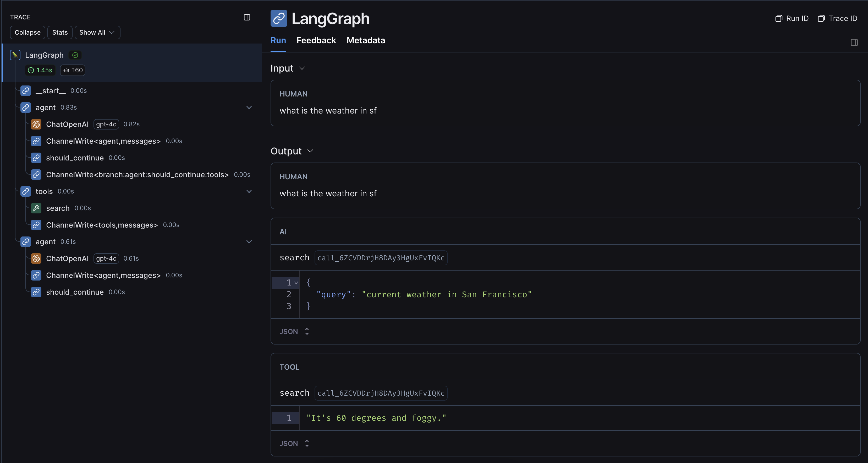The width and height of the screenshot is (868, 463).
Task: Click the panel split icon in the TRACE header
Action: pos(247,18)
